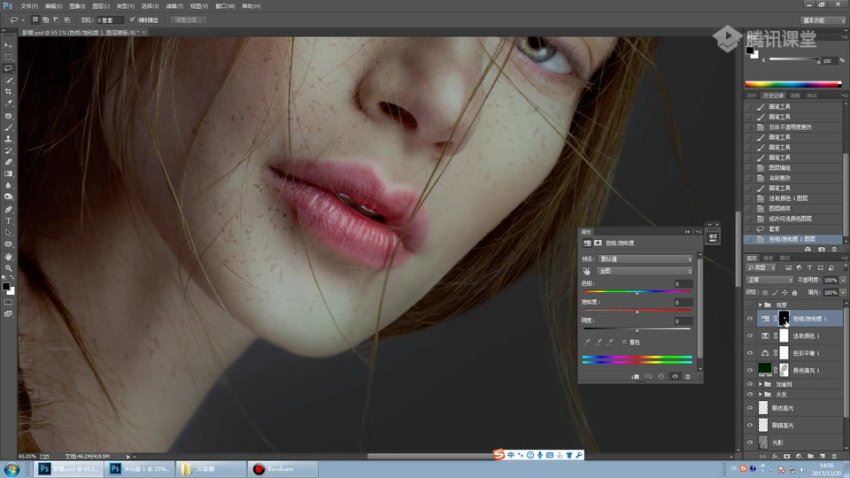Viewport: 850px width, 478px height.
Task: Select the Blur tool
Action: (8, 185)
